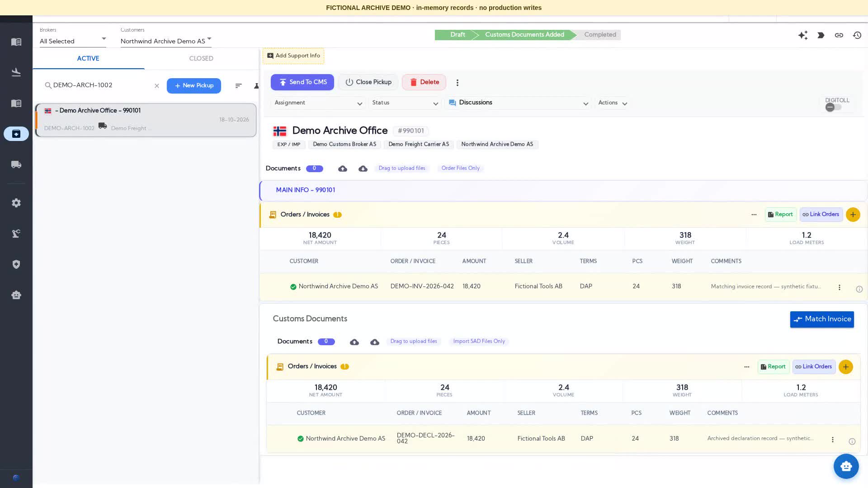
Task: Click the Demo Customs Broker AS tag
Action: tap(344, 145)
